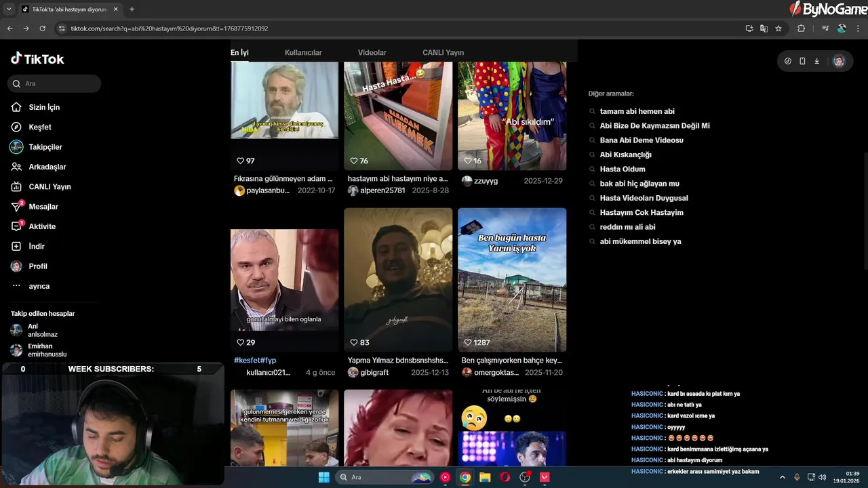Open Chrome three-dot menu
868x488 pixels.
tap(859, 28)
